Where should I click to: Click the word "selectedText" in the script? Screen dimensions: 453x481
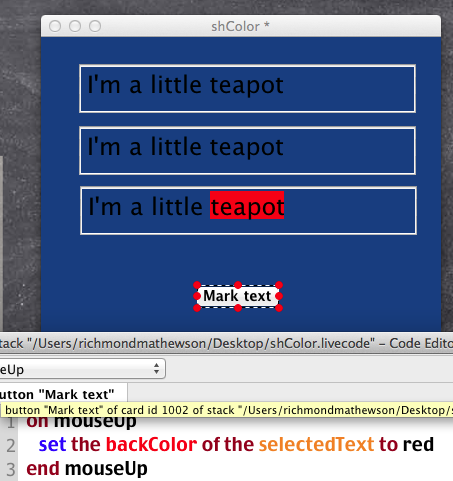pyautogui.click(x=316, y=444)
